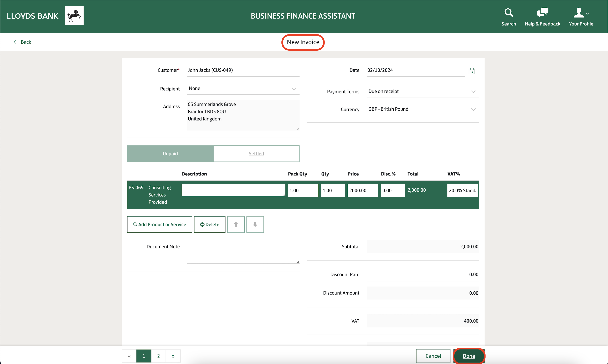Jump to last page with » button
The image size is (608, 364).
[173, 356]
